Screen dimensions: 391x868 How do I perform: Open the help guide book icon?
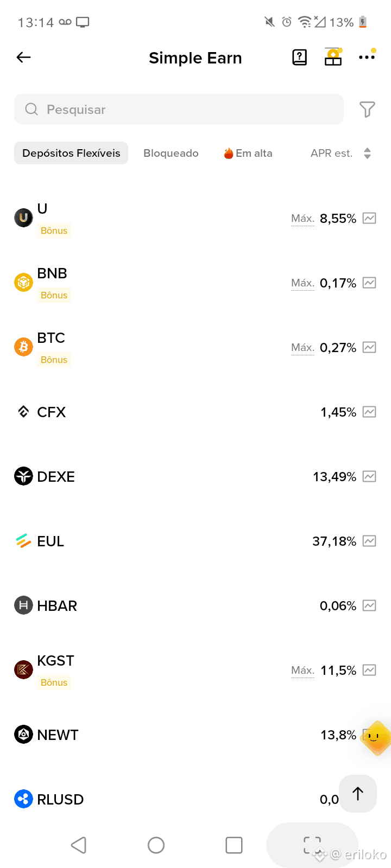pyautogui.click(x=299, y=57)
